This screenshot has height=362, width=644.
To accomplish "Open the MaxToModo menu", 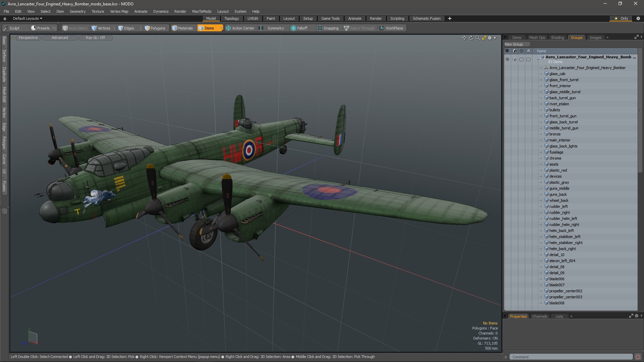I will 202,11.
